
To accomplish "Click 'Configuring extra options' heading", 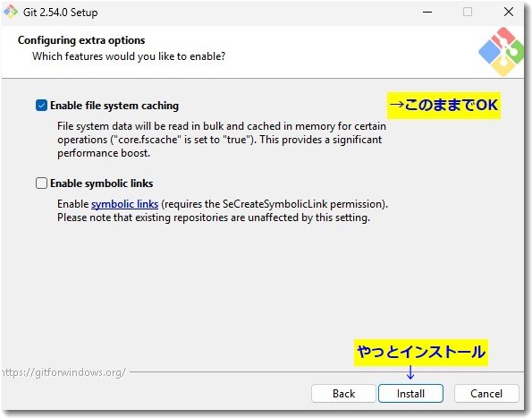I will pos(81,40).
